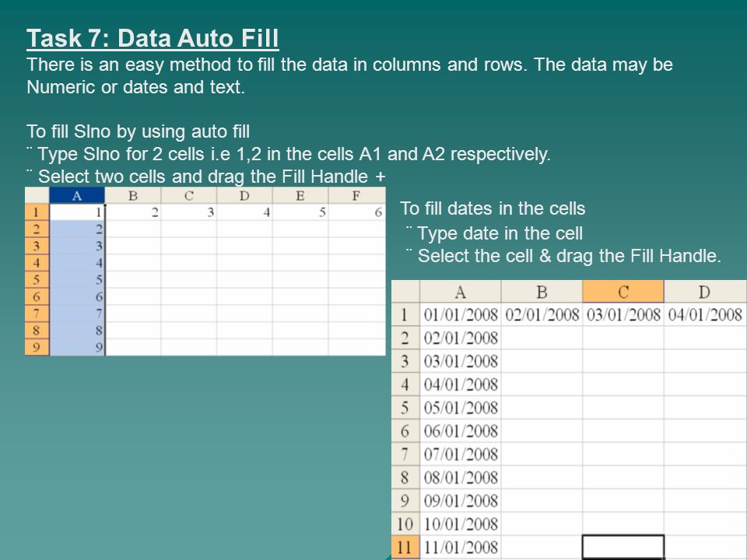
Task: Select date cell 07/01/2008
Action: 460,454
